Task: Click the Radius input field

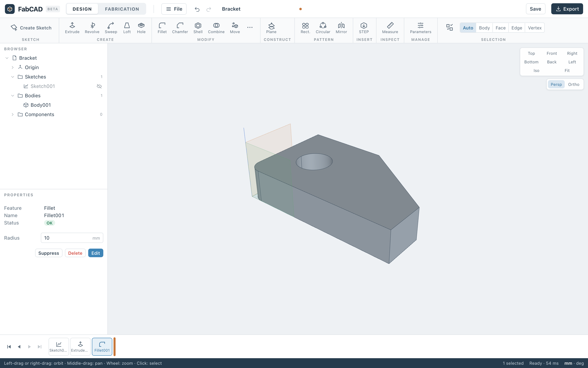Action: coord(72,238)
